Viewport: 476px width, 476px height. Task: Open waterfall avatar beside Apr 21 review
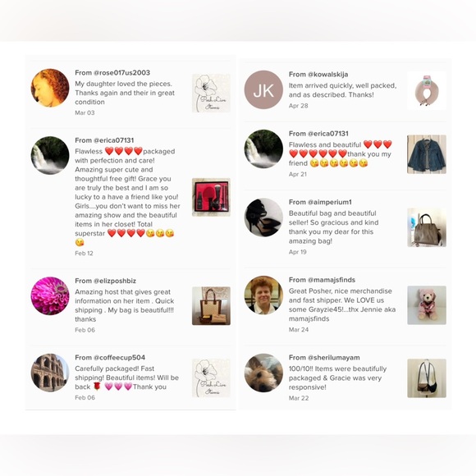[263, 149]
